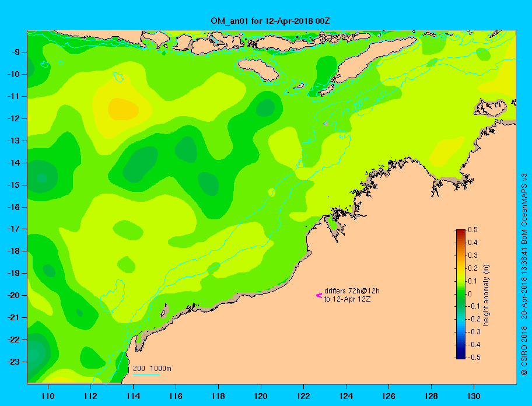Click the -17 latitude axis label
Viewport: 532px width, 406px height.
pyautogui.click(x=13, y=229)
